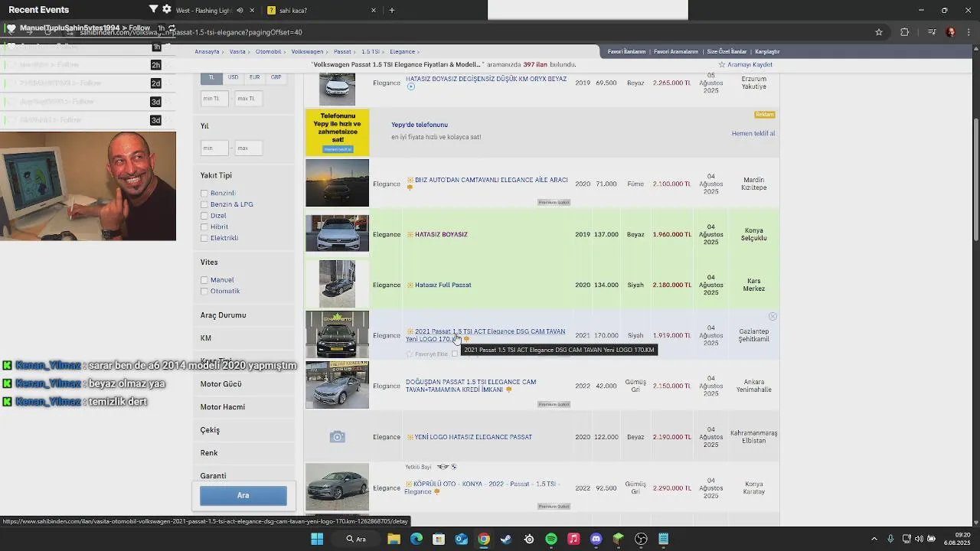980x551 pixels.
Task: Expand the Çekiş filter section
Action: coord(210,430)
